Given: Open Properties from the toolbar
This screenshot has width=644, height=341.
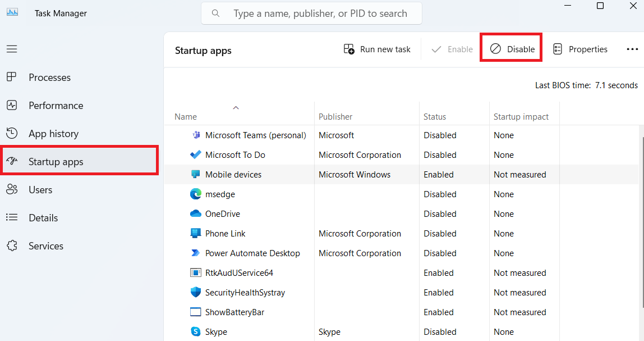Looking at the screenshot, I should (580, 49).
